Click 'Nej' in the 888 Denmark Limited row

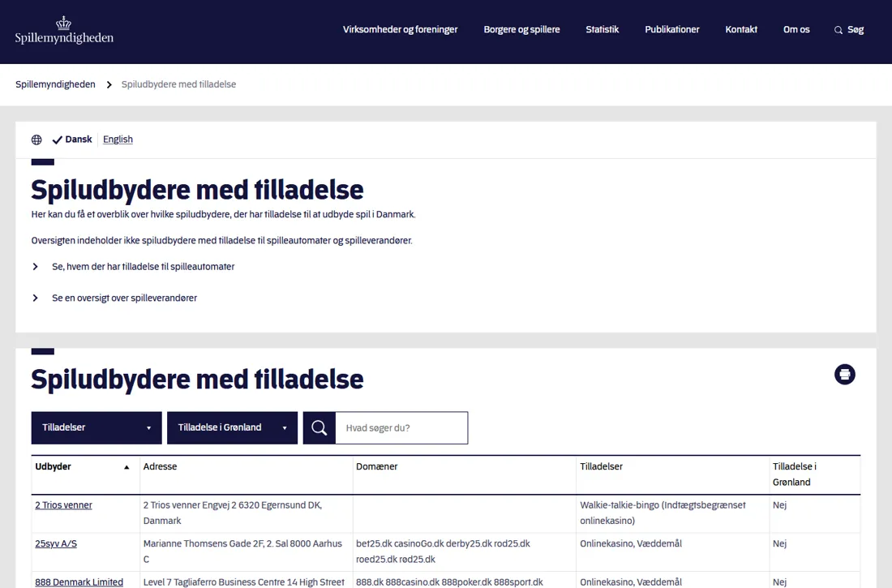pyautogui.click(x=780, y=582)
